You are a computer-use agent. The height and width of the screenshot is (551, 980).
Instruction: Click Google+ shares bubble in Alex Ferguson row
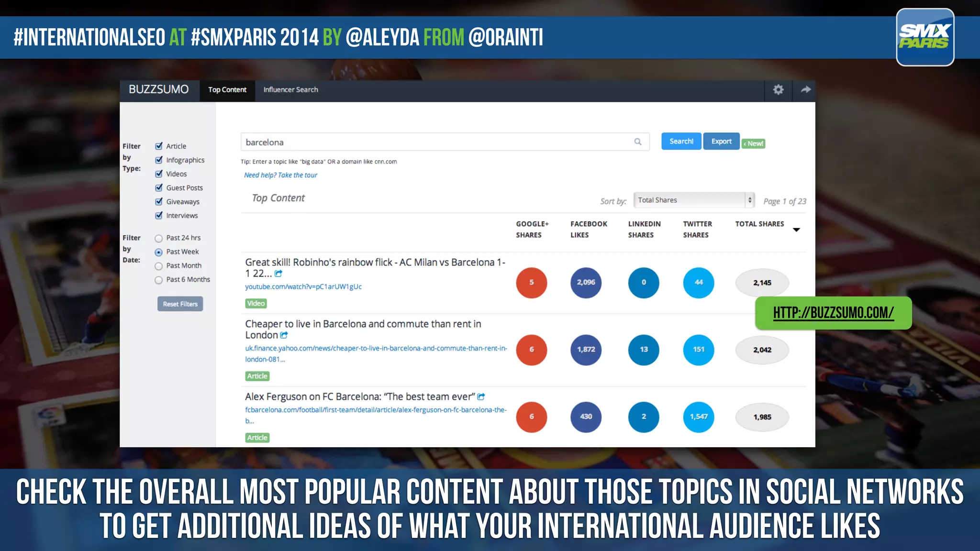coord(531,417)
